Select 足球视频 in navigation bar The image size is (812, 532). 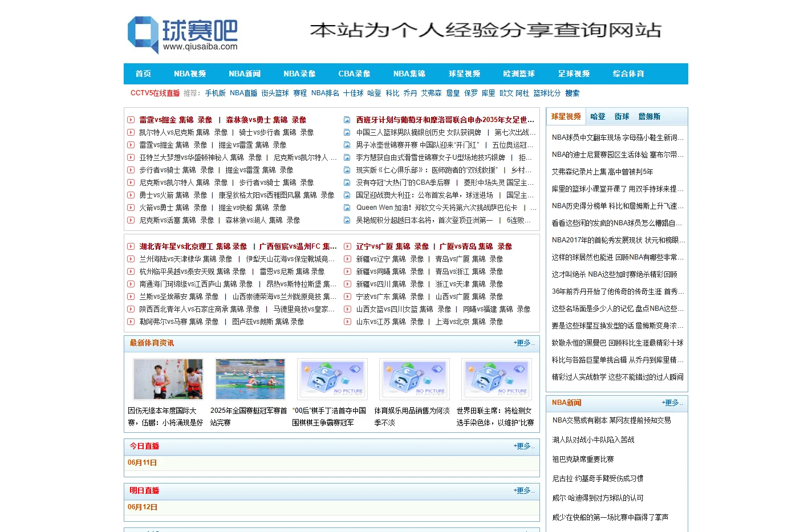point(574,74)
